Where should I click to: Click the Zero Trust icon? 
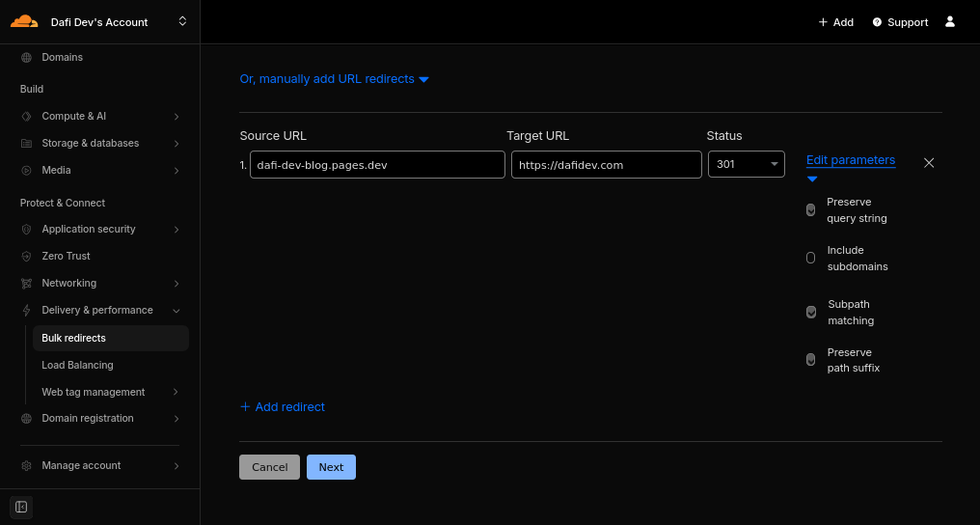click(26, 257)
